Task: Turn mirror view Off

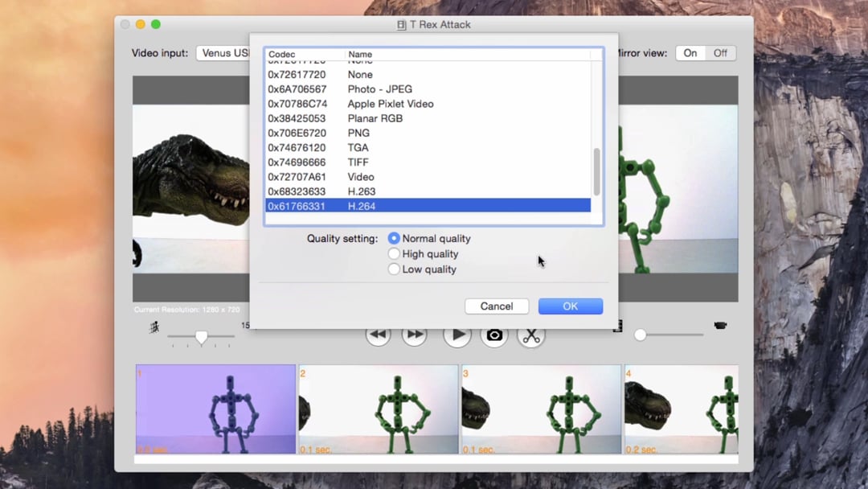Action: pos(720,53)
